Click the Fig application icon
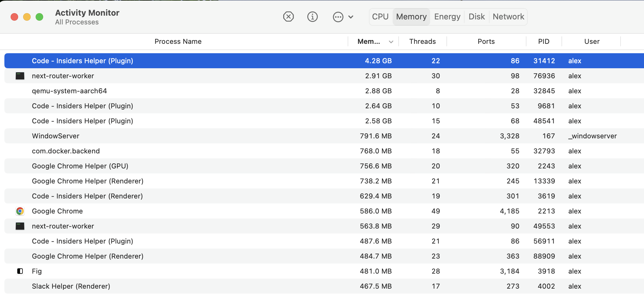 pyautogui.click(x=20, y=271)
